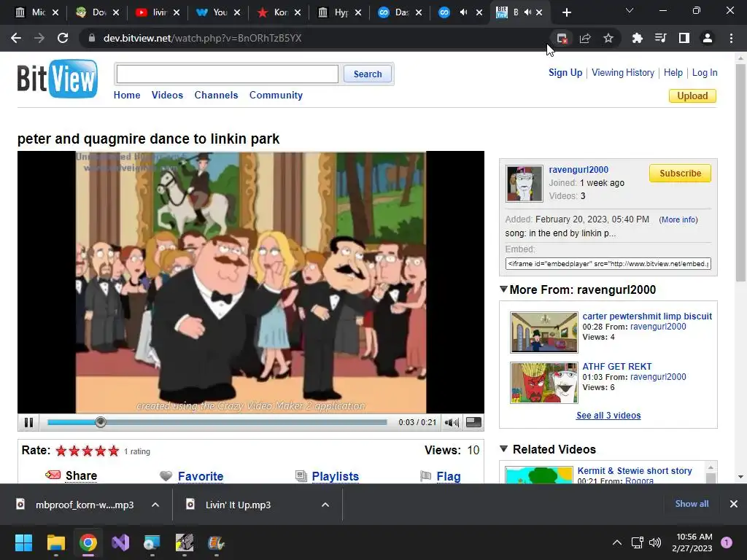Screen dimensions: 747x560
Task: Open options for Livin' It Up.mp3 download
Action: click(x=325, y=505)
